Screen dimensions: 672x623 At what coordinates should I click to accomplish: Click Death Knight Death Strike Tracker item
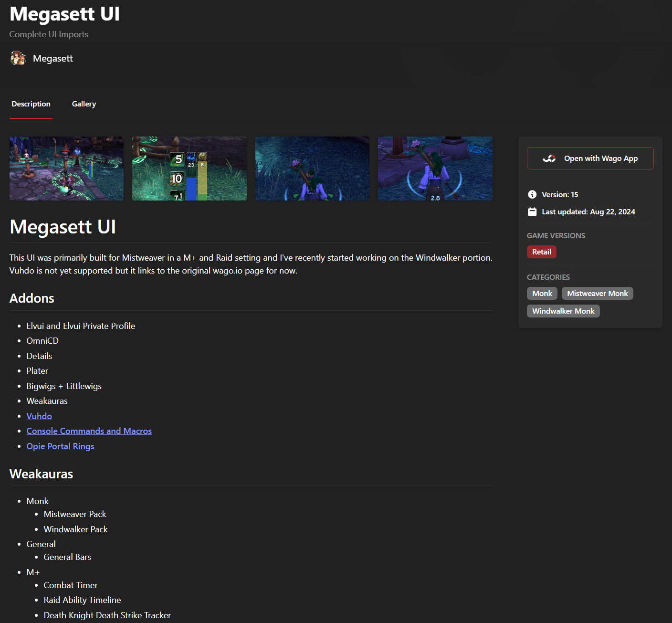[107, 615]
